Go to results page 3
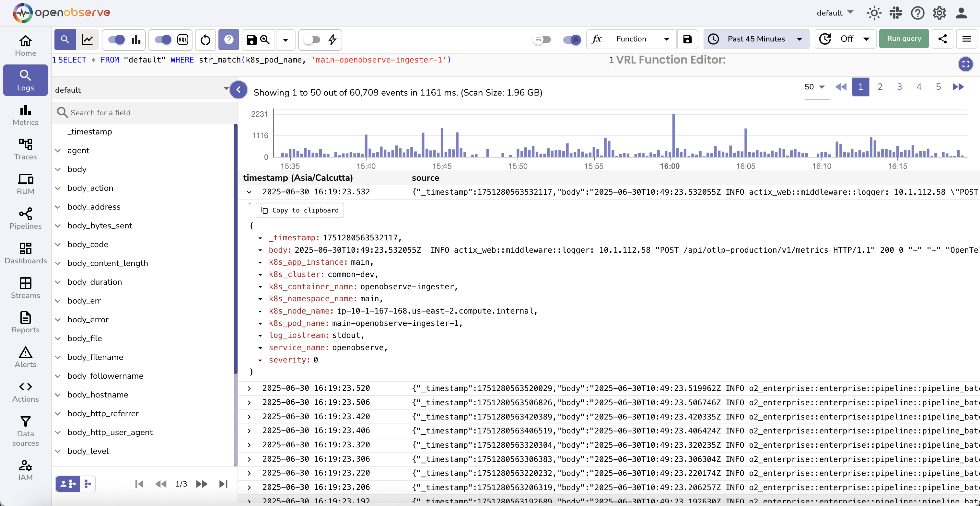Image resolution: width=980 pixels, height=506 pixels. [899, 87]
